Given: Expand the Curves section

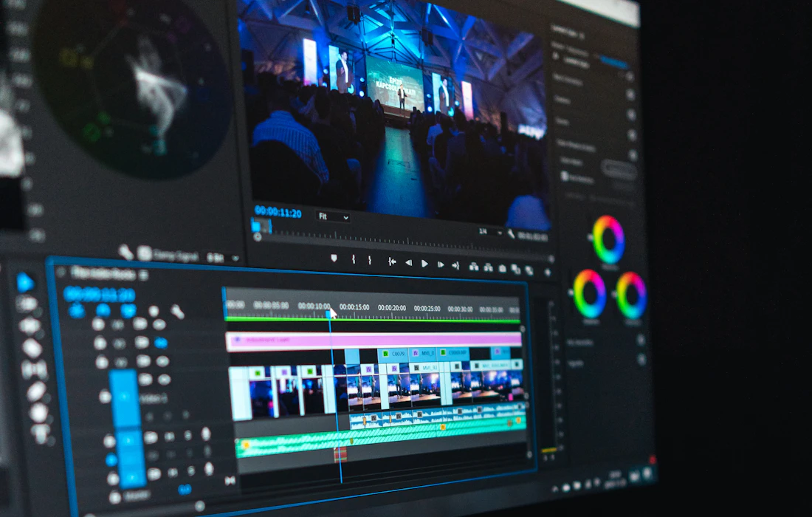Looking at the screenshot, I should point(563,121).
